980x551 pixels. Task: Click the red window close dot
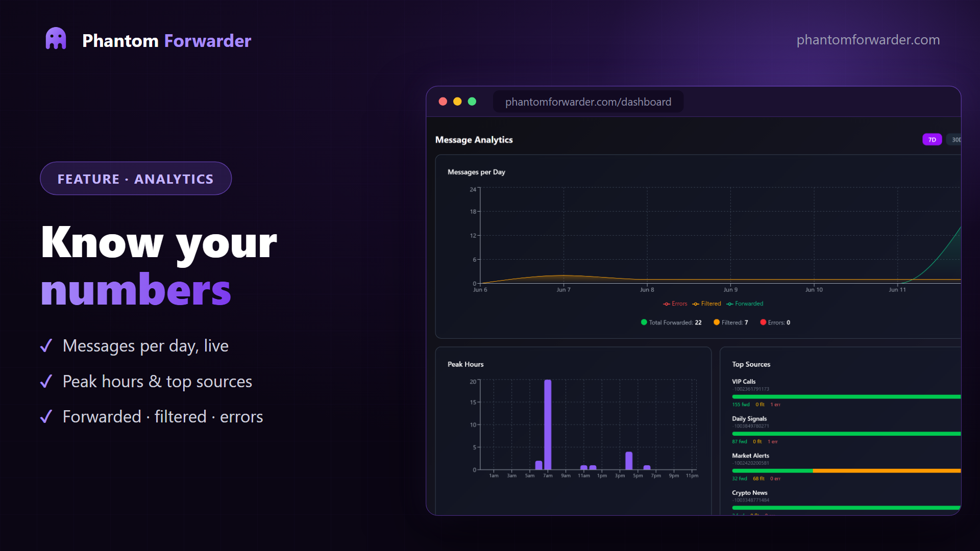(443, 102)
